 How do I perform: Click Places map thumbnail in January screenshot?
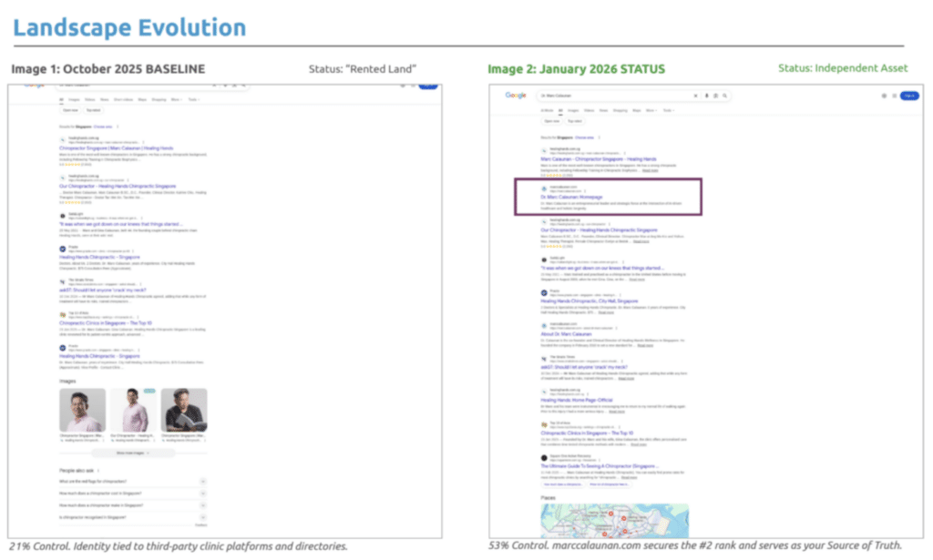(x=615, y=521)
